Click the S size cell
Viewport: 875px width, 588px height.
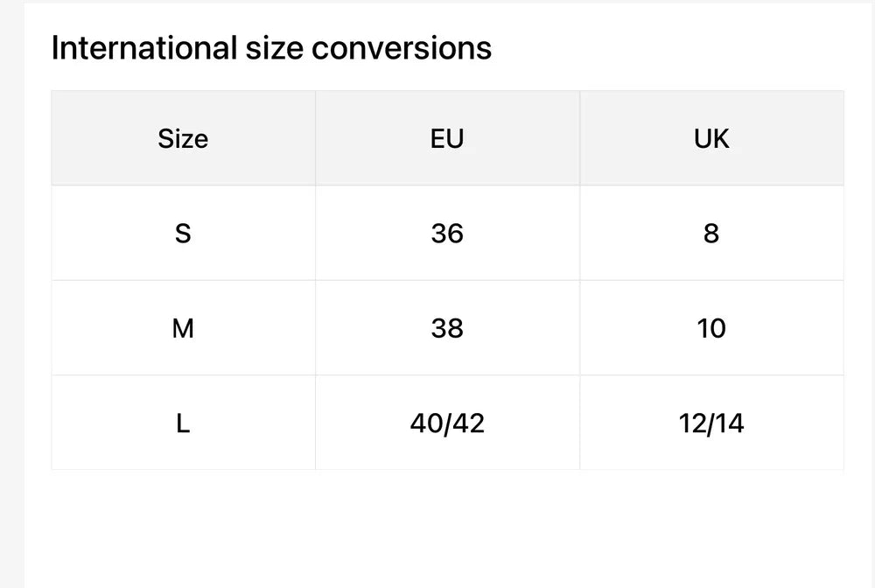(x=183, y=234)
